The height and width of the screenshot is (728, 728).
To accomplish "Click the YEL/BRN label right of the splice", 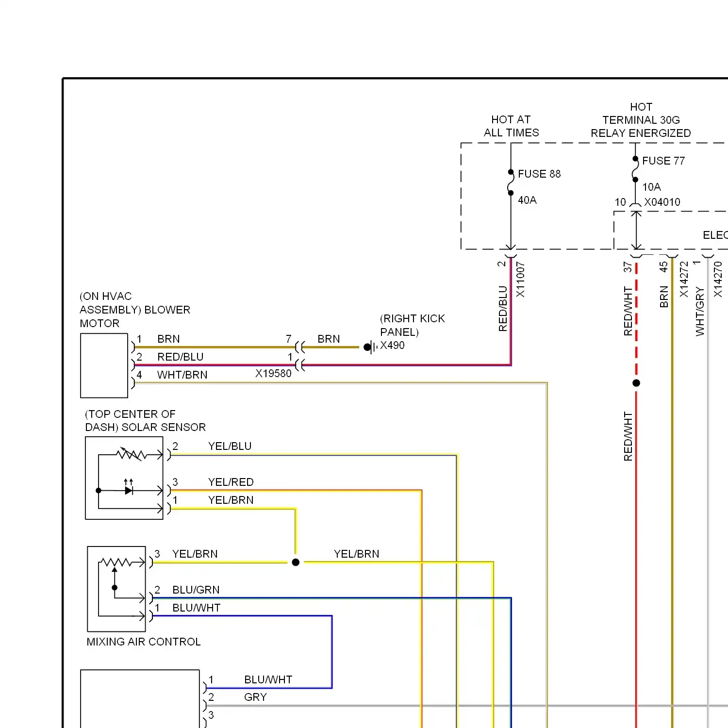I will tap(356, 554).
